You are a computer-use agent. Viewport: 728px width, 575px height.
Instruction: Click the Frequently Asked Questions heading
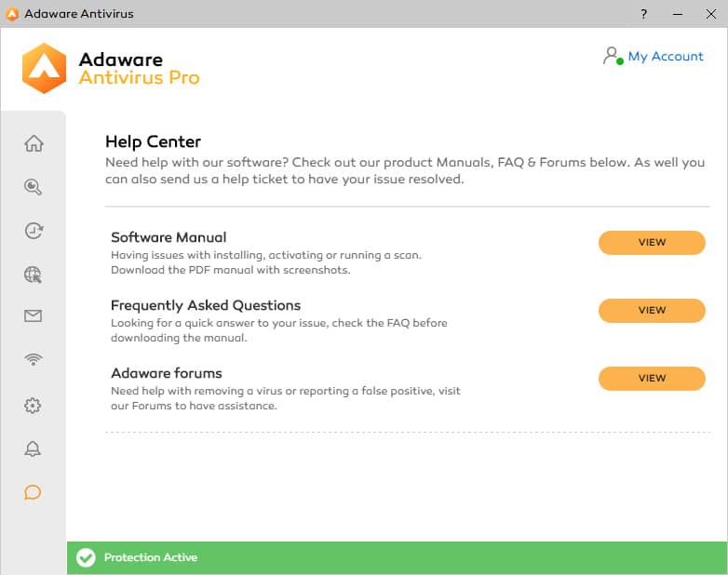pos(206,305)
